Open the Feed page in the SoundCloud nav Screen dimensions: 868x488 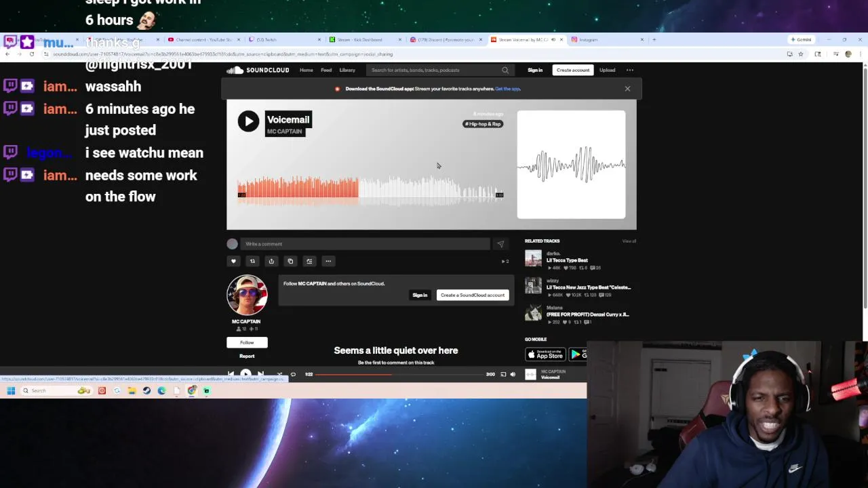[326, 70]
